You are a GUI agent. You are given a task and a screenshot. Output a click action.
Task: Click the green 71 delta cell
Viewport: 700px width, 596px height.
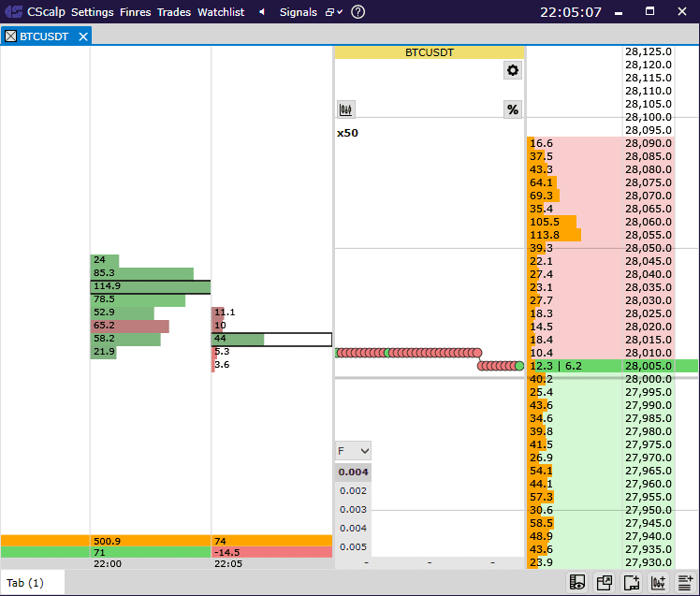click(x=151, y=552)
